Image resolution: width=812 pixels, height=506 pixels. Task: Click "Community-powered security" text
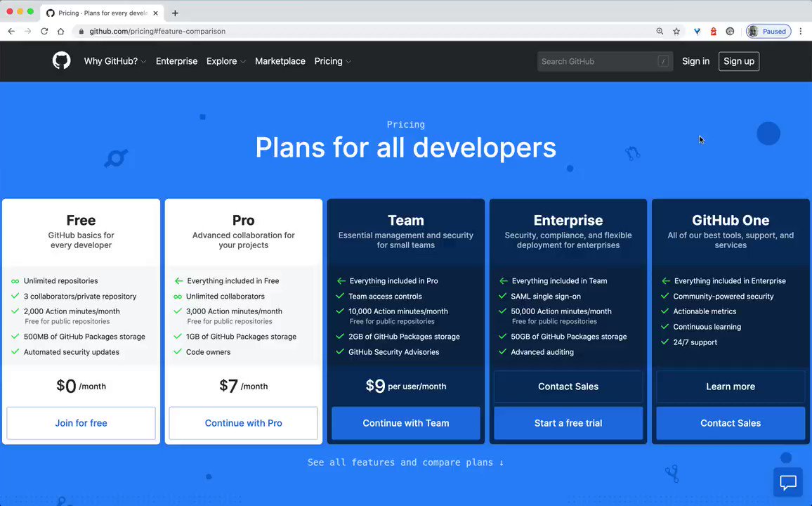click(x=723, y=297)
